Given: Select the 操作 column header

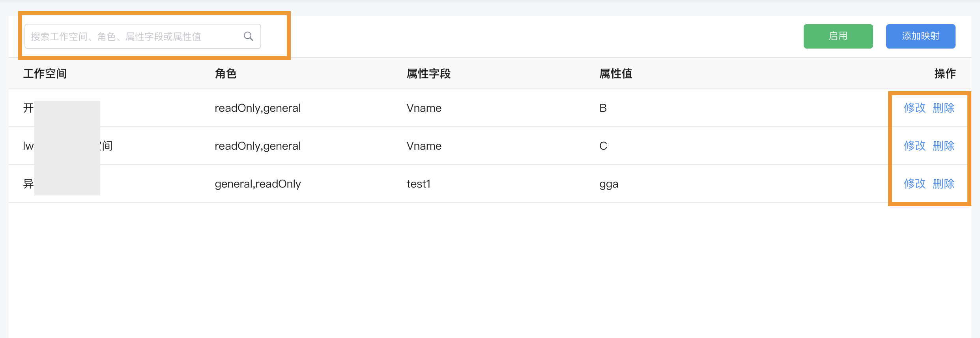Looking at the screenshot, I should 945,73.
